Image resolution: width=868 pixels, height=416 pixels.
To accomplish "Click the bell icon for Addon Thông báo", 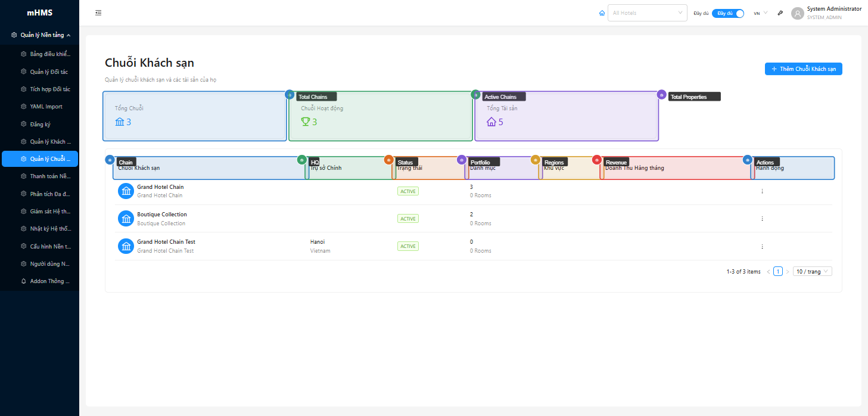I will pyautogui.click(x=23, y=281).
